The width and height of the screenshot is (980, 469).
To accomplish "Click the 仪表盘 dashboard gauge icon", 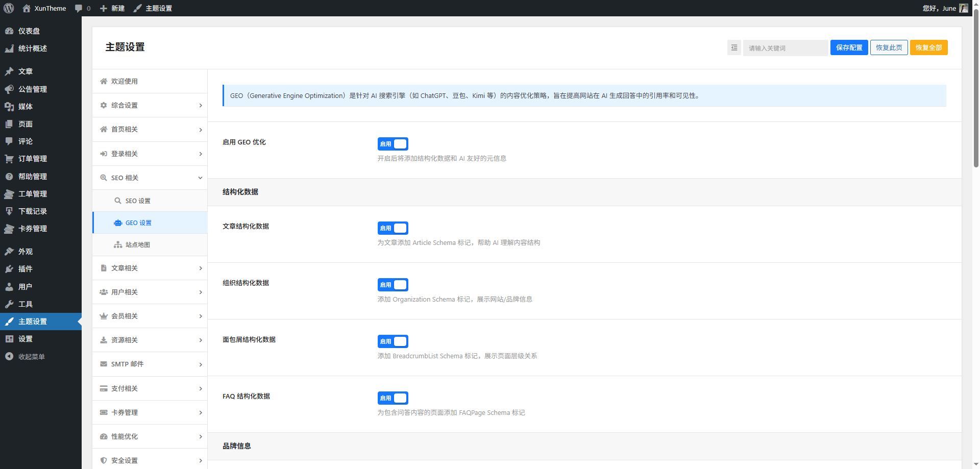I will coord(9,31).
